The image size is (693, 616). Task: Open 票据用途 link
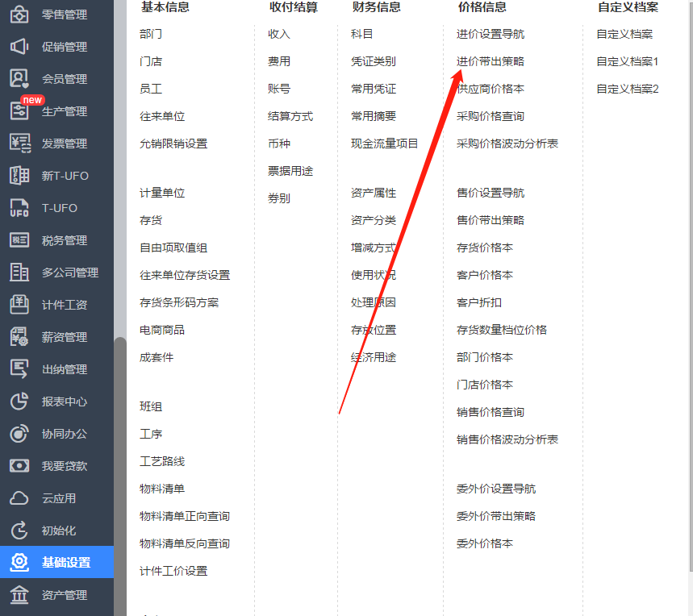pyautogui.click(x=290, y=171)
